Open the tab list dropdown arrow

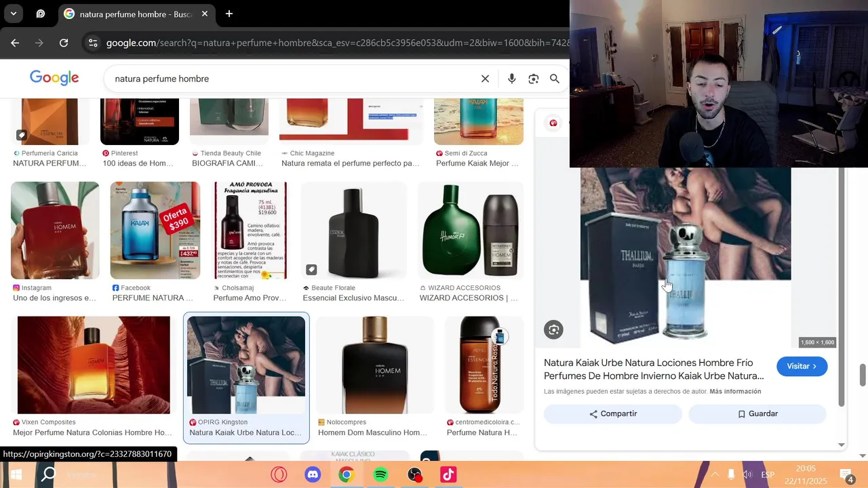point(13,14)
